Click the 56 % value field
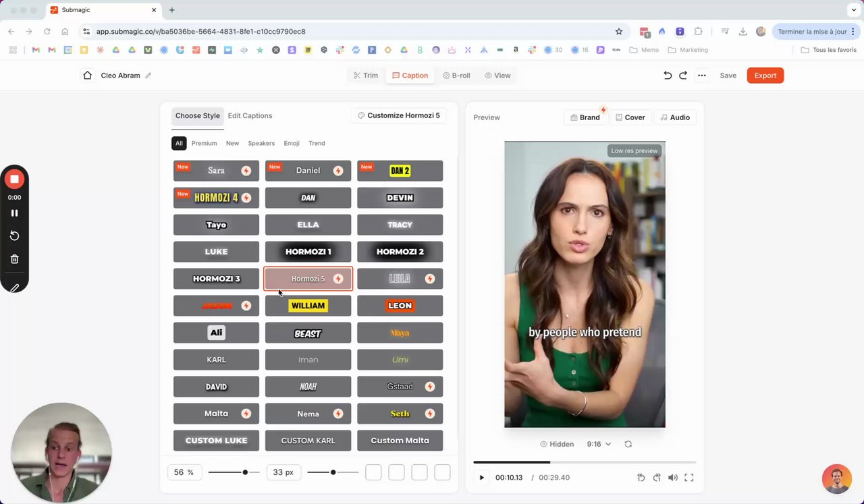Image resolution: width=864 pixels, height=504 pixels. pyautogui.click(x=184, y=472)
